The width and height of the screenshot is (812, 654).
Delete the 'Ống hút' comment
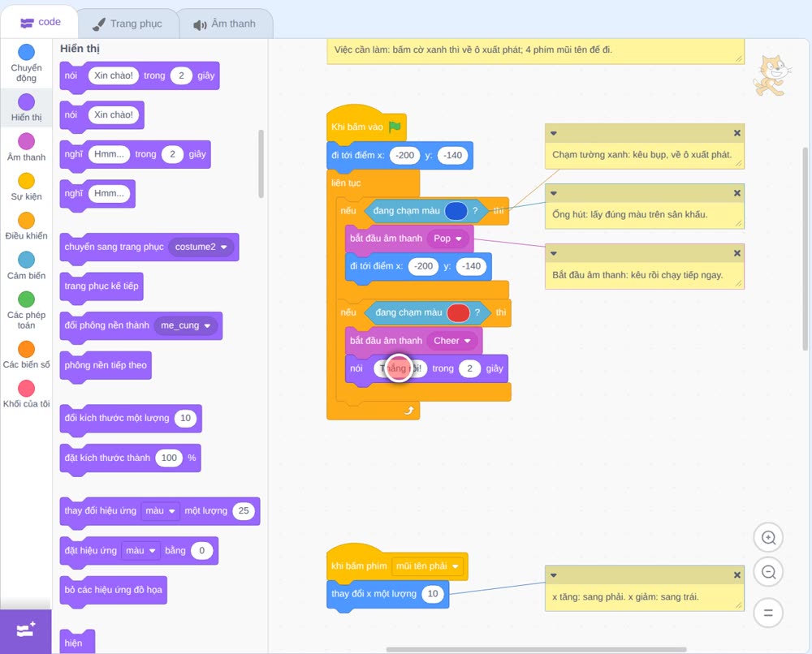tap(737, 193)
